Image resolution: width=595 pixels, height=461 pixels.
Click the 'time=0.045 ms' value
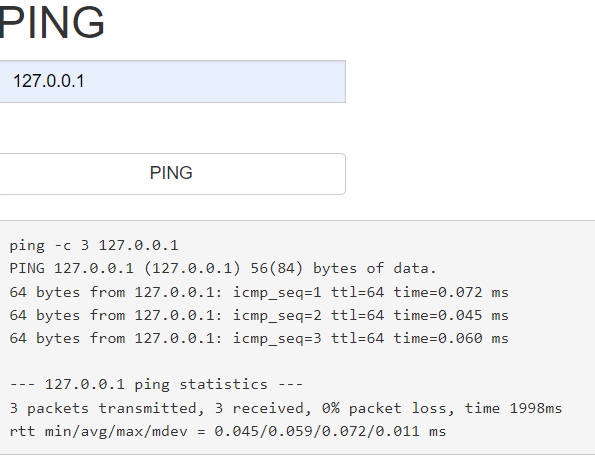pyautogui.click(x=451, y=315)
